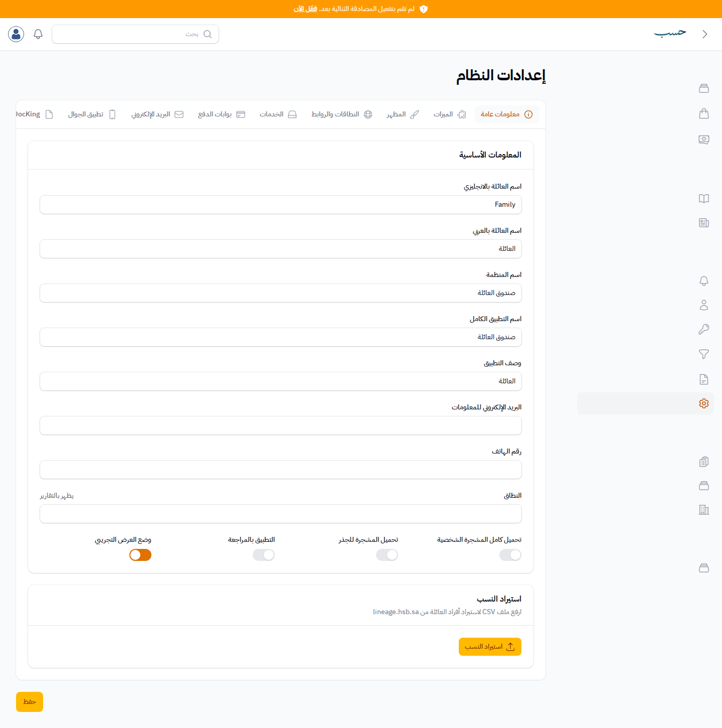The width and height of the screenshot is (722, 728).
Task: Click the فعّل الآن link in the banner
Action: [305, 9]
